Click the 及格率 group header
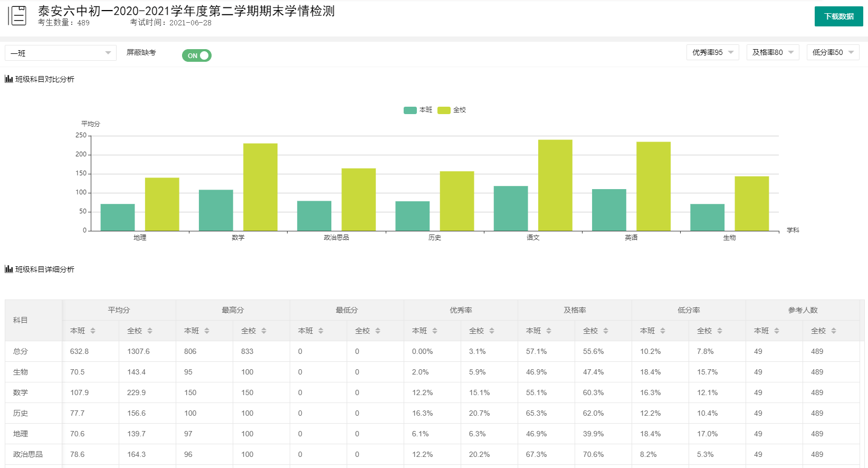This screenshot has width=868, height=468. click(575, 310)
